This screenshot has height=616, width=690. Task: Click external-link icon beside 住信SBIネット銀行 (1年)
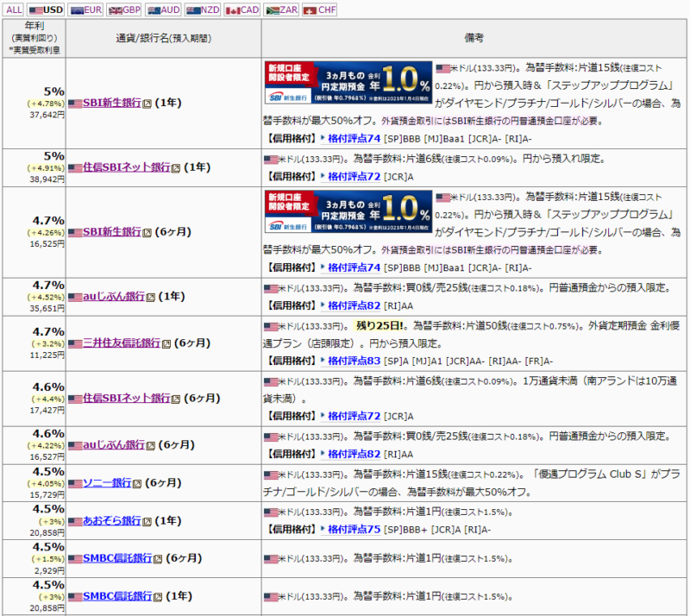pyautogui.click(x=176, y=167)
